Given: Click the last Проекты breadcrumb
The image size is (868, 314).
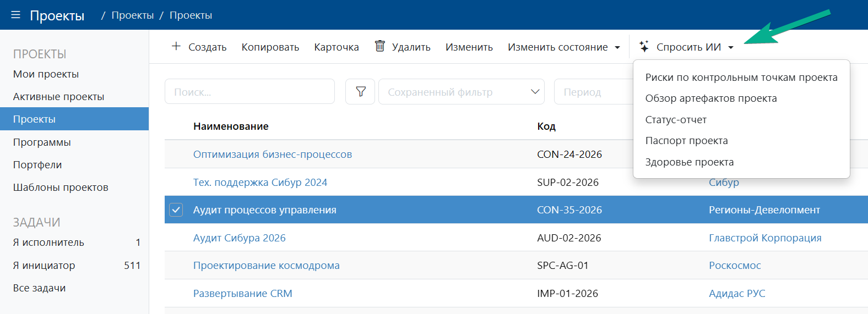Looking at the screenshot, I should pyautogui.click(x=191, y=15).
